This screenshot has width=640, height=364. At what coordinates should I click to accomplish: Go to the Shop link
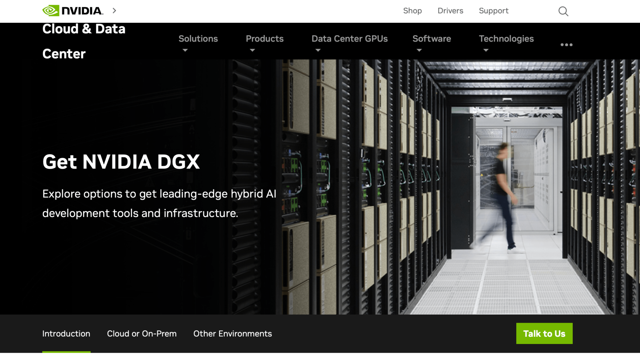[x=412, y=11]
